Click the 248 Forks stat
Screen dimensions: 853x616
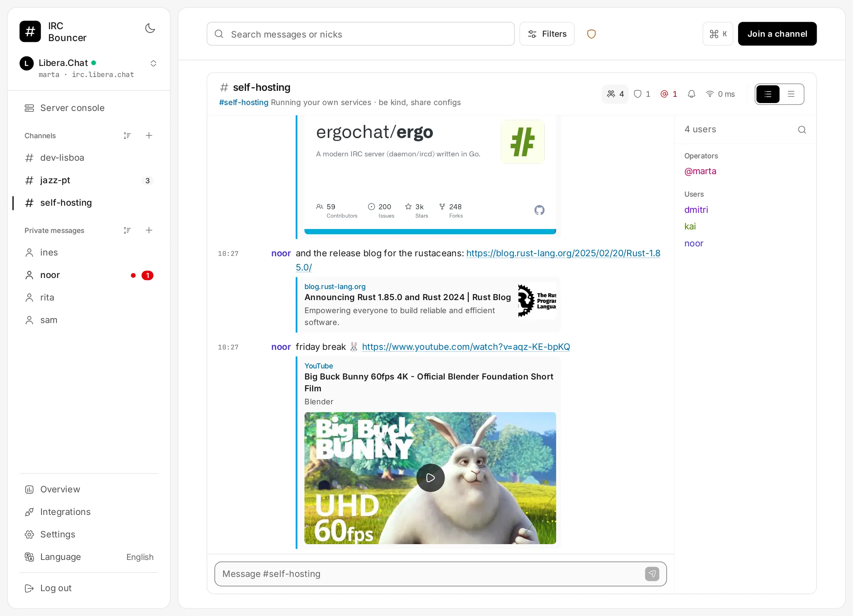pos(451,210)
